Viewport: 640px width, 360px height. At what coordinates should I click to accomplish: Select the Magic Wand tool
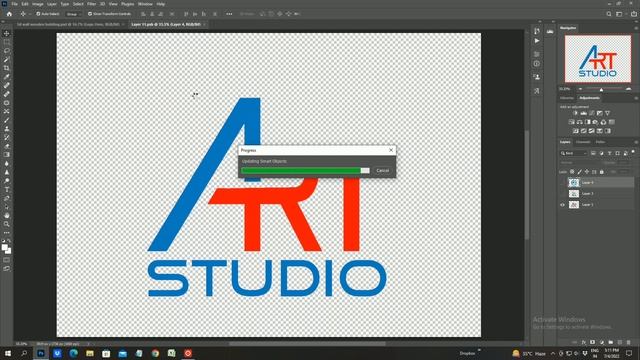[7, 60]
